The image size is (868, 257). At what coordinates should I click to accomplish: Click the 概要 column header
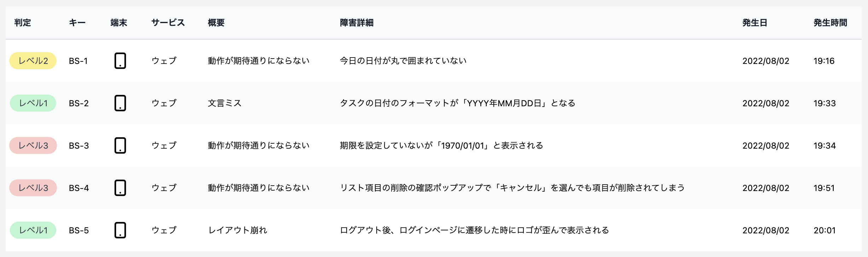point(216,22)
